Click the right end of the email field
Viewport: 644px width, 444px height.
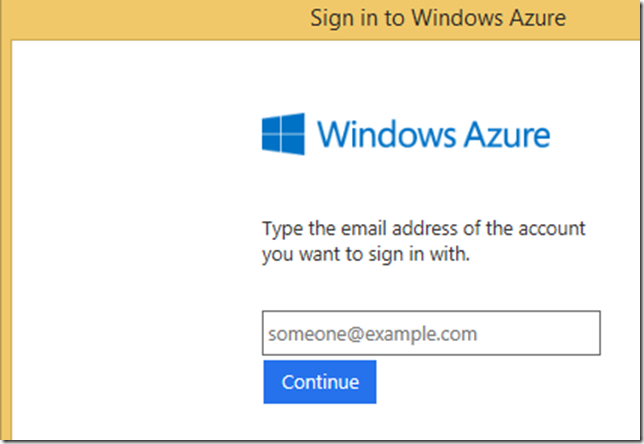(585, 333)
